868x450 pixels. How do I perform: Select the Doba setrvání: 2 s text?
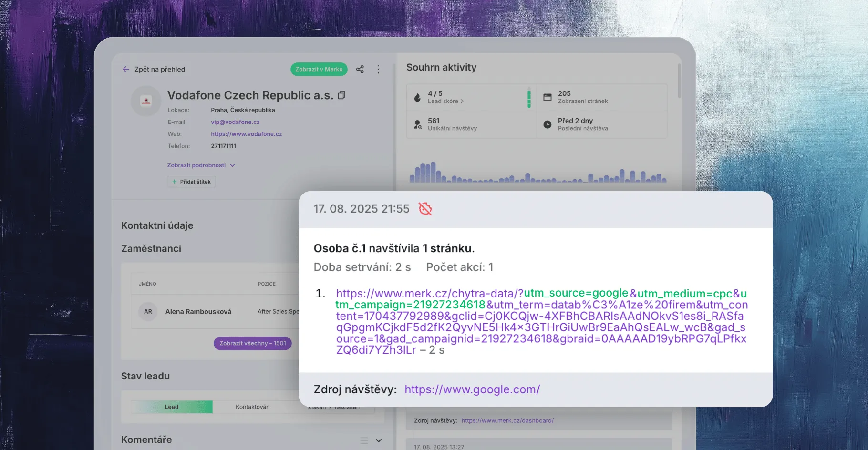tap(362, 267)
